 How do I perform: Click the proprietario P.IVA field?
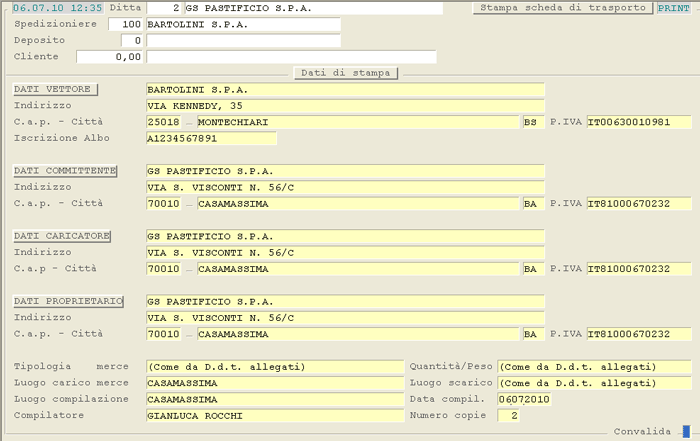639,334
